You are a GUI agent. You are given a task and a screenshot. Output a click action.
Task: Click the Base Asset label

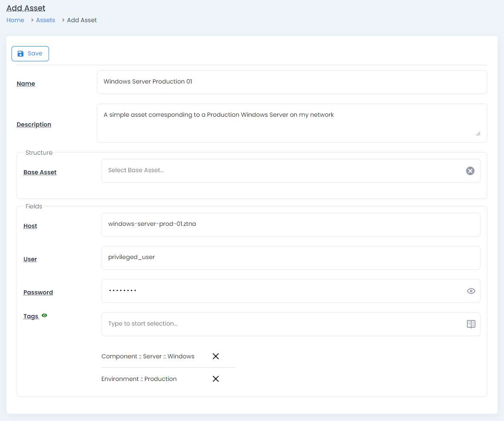pos(40,172)
